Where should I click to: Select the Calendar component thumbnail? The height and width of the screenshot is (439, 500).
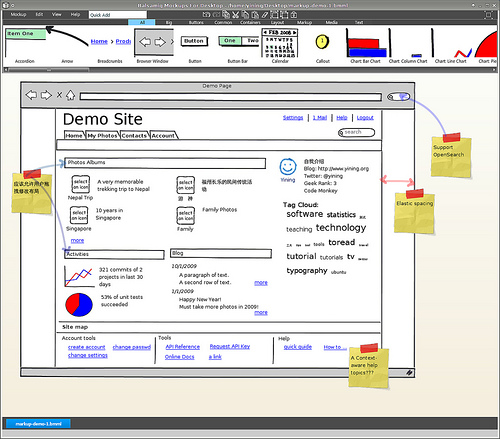pos(280,43)
